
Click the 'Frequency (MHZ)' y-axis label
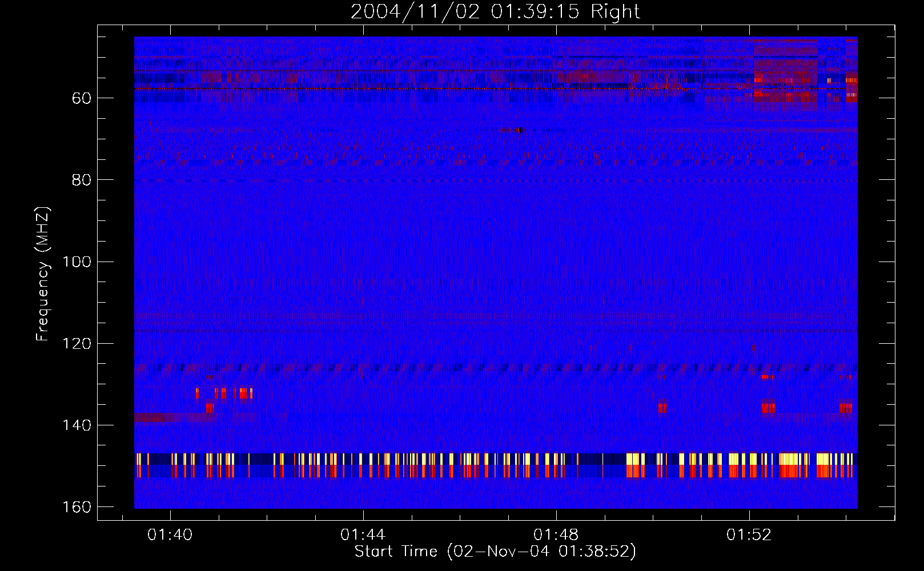tap(43, 274)
